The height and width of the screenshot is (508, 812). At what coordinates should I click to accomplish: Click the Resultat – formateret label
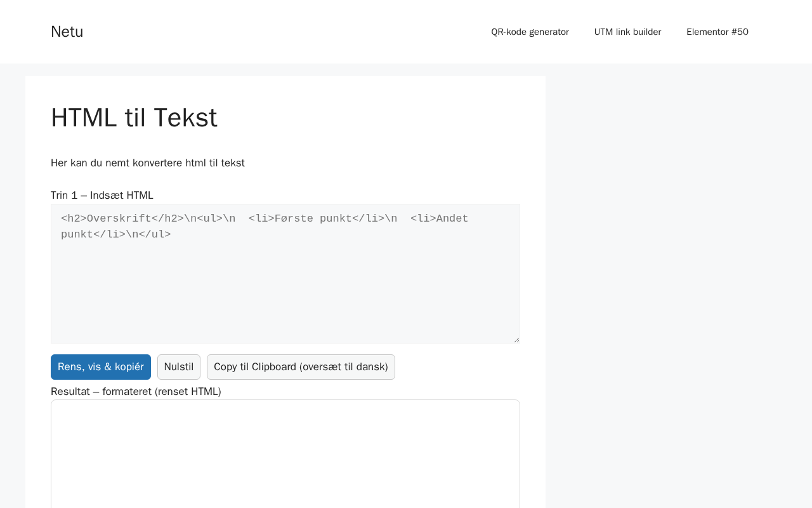[136, 391]
